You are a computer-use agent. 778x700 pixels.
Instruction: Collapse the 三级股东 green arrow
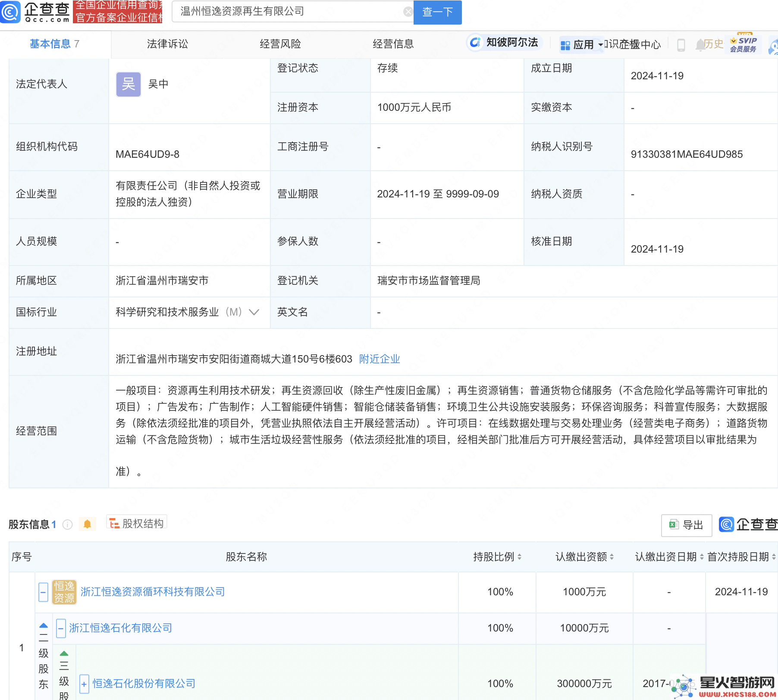tap(64, 653)
